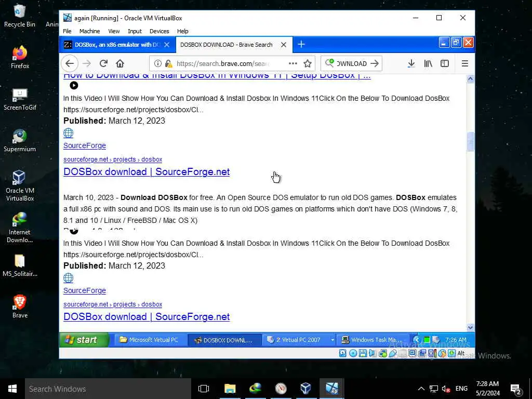Click VirtualBox audio indicator icon

click(x=373, y=353)
